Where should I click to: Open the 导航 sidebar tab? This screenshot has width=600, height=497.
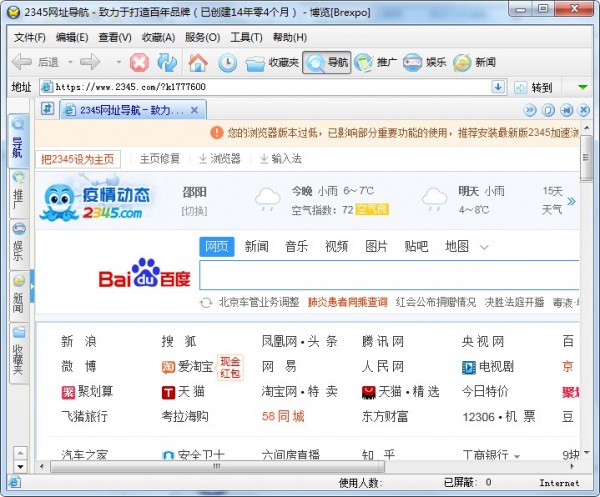coord(18,140)
